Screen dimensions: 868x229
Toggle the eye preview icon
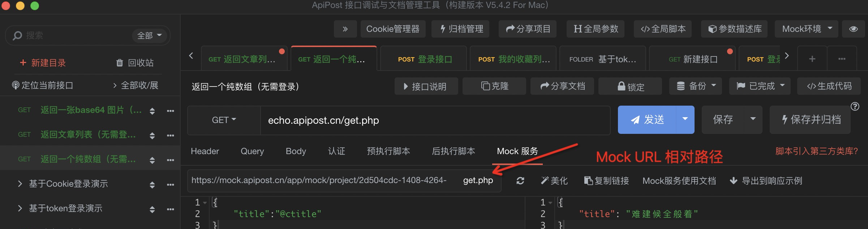coord(853,29)
